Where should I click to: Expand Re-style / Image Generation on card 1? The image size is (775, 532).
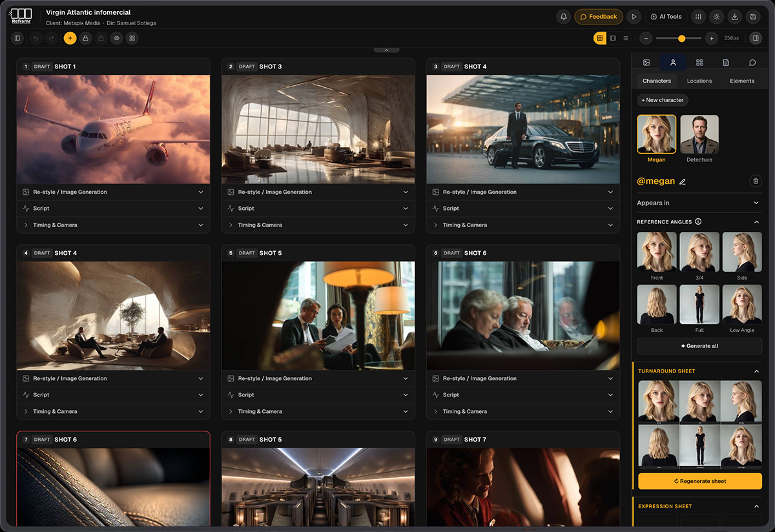[114, 192]
